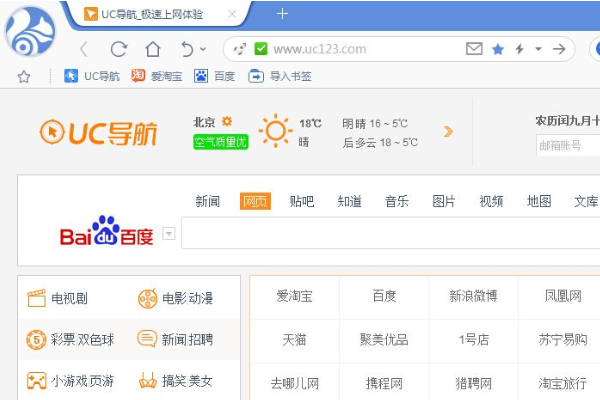Screen dimensions: 600x400
Task: Open 凤凰网 site link
Action: point(563,296)
